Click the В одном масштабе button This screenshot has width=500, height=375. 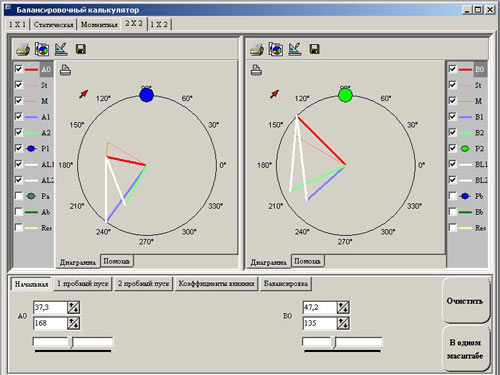pyautogui.click(x=465, y=349)
